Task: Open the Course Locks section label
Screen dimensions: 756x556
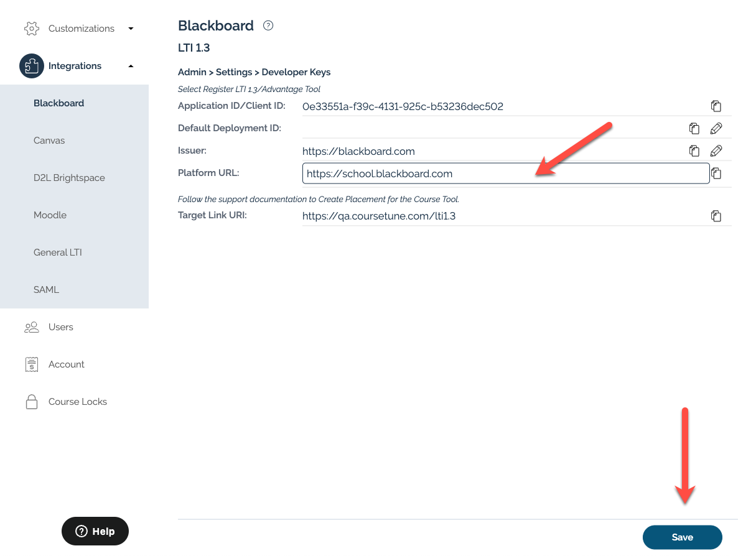Action: 78,402
